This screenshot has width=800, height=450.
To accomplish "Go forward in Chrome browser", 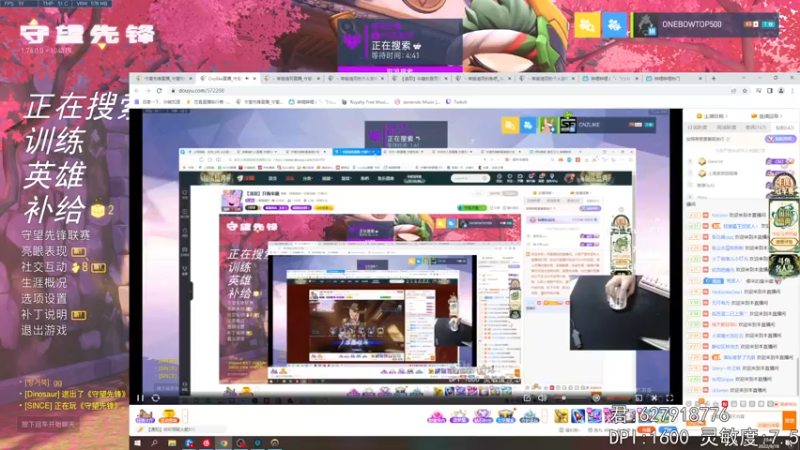I will point(148,90).
